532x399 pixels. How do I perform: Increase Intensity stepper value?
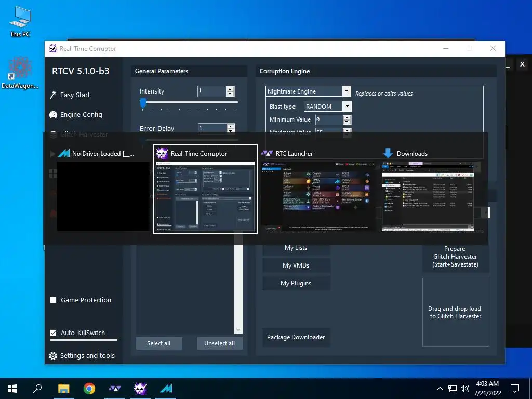(x=230, y=89)
